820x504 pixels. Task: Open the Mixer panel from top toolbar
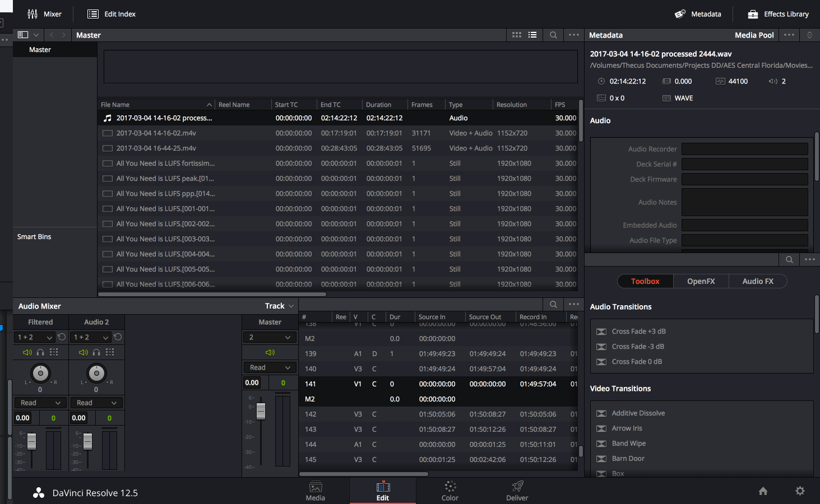click(44, 14)
